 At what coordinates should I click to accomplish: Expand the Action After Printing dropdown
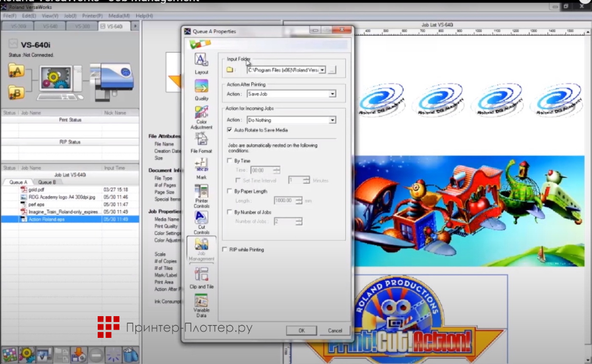click(x=333, y=94)
